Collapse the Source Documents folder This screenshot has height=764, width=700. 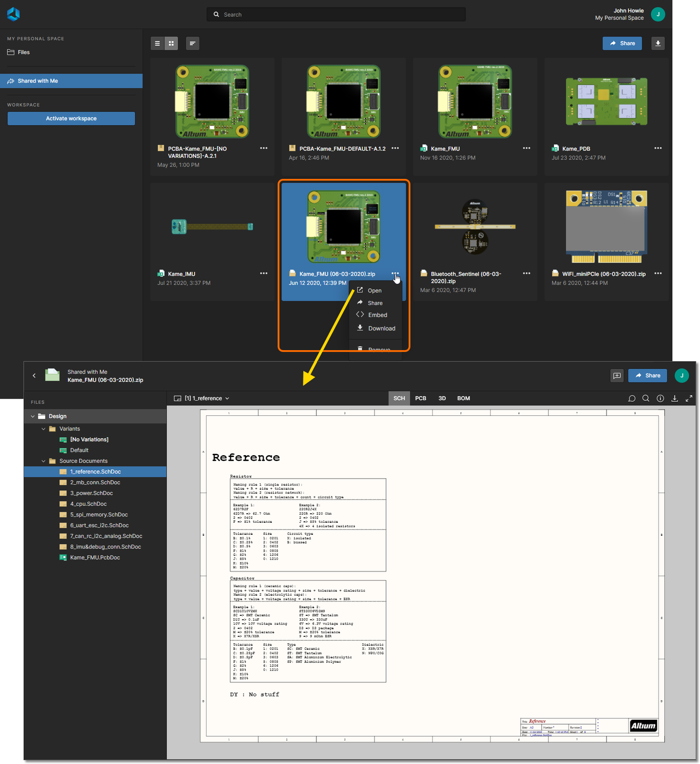pyautogui.click(x=44, y=461)
